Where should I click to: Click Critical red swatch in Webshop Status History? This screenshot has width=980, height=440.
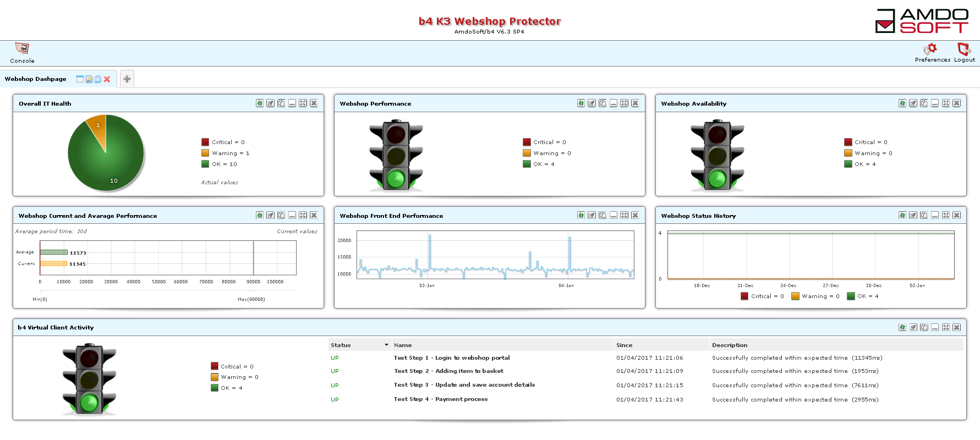[744, 296]
